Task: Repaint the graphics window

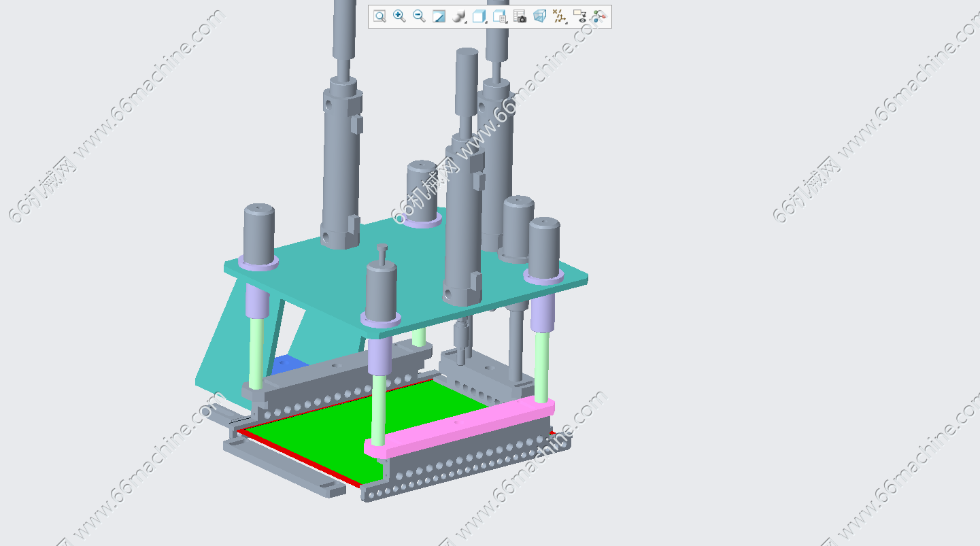Action: 439,16
